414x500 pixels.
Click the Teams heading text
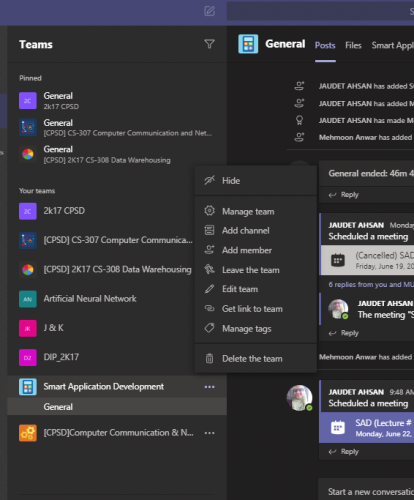coord(36,44)
